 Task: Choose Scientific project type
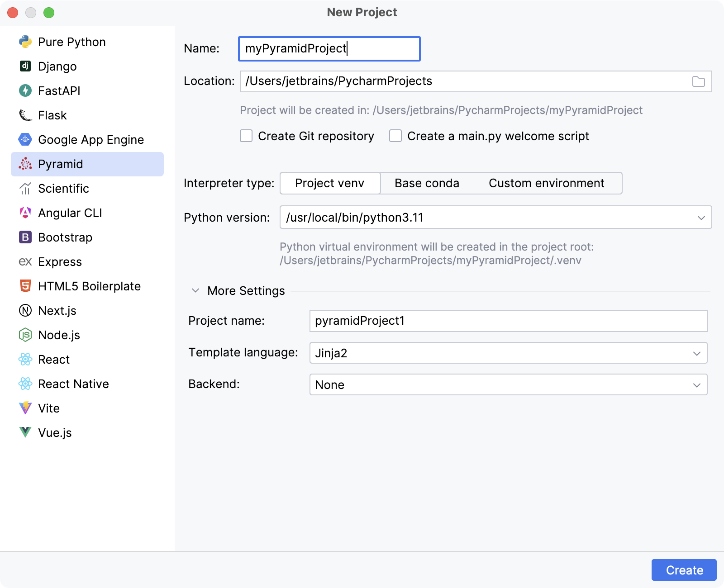pyautogui.click(x=87, y=189)
